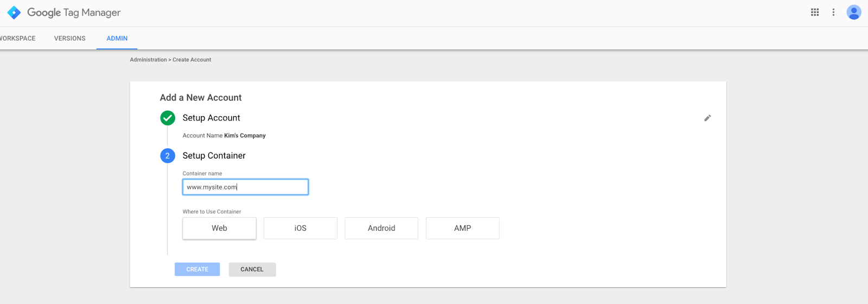Image resolution: width=868 pixels, height=304 pixels.
Task: Click the Setup Account step heading
Action: tap(212, 118)
